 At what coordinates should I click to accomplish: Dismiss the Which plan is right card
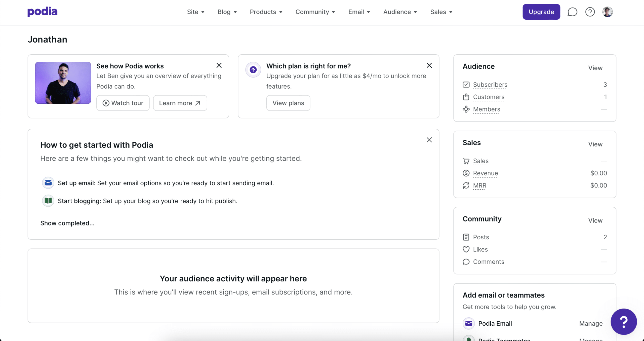tap(429, 65)
